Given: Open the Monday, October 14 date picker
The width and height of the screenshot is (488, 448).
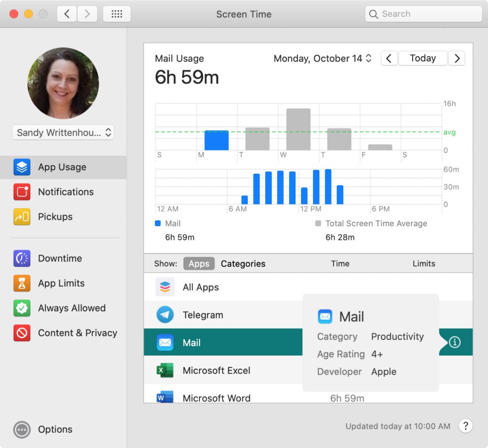Looking at the screenshot, I should [323, 58].
